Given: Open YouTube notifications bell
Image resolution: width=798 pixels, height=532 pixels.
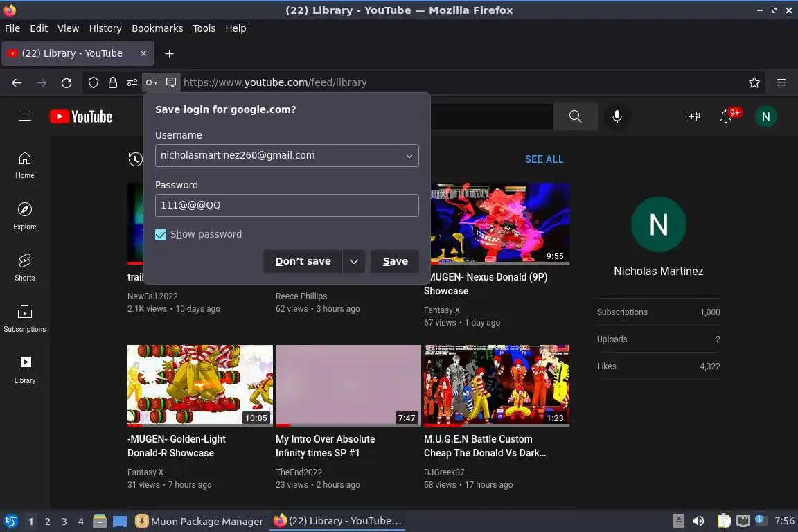Looking at the screenshot, I should tap(726, 116).
